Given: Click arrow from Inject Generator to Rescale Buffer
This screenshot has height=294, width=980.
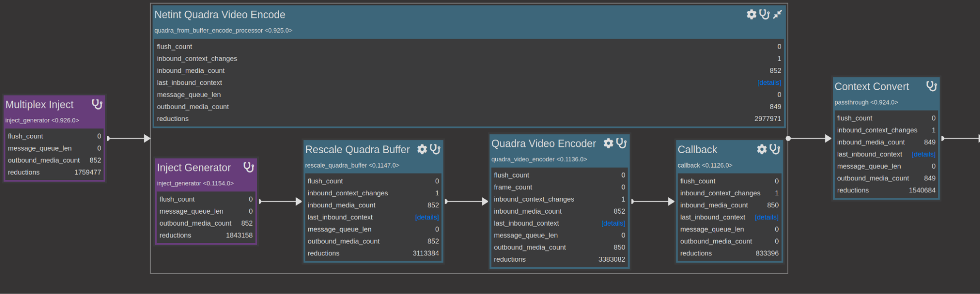Looking at the screenshot, I should (x=281, y=201).
